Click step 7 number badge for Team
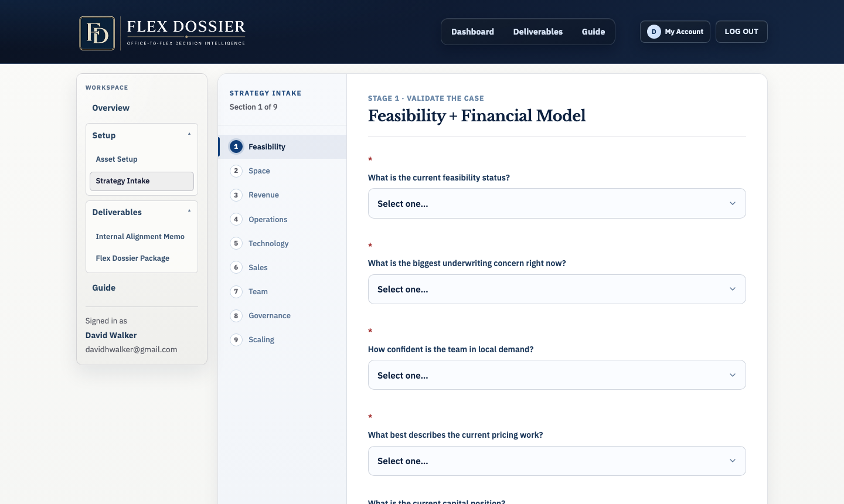844x504 pixels. coord(236,291)
